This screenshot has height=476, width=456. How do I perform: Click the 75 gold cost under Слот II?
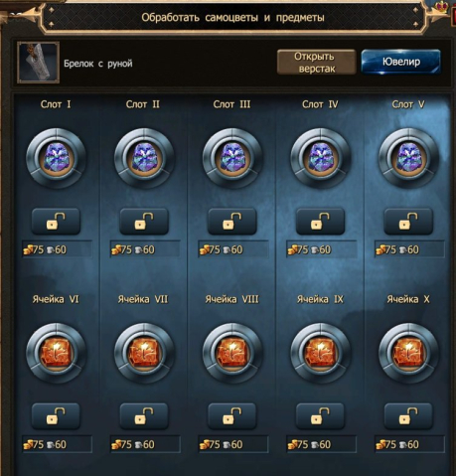pyautogui.click(x=122, y=249)
